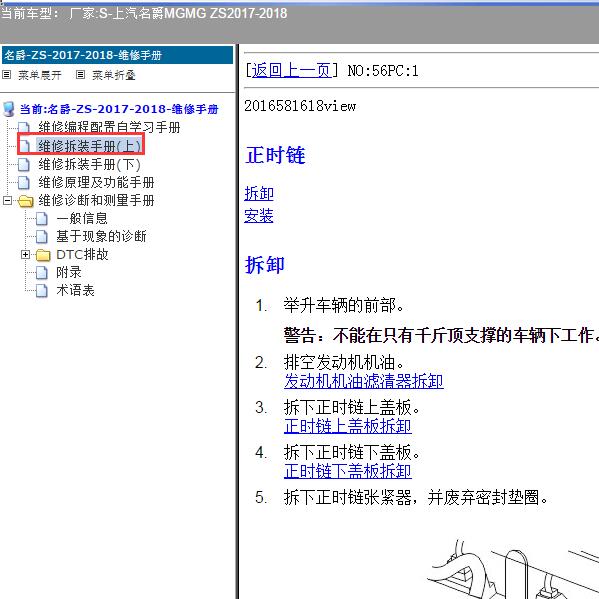This screenshot has width=599, height=599.
Task: Click 菜单展开 to expand all menus
Action: 40,75
